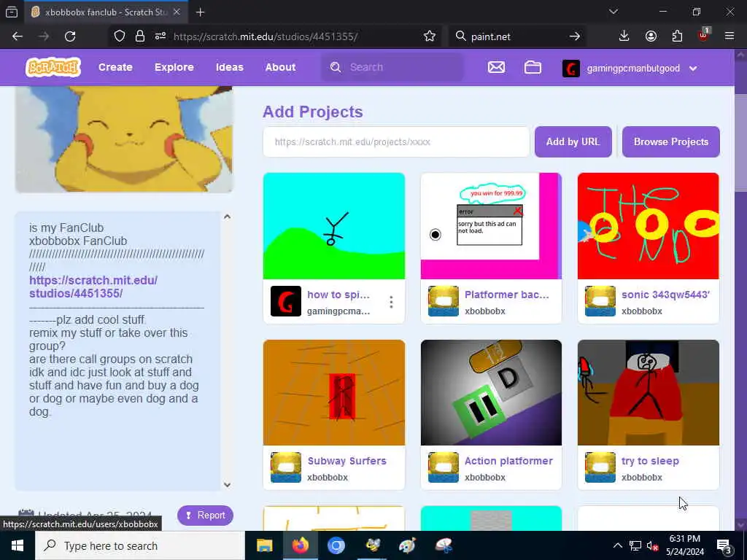
Task: Click the Windows Start button
Action: point(18,545)
